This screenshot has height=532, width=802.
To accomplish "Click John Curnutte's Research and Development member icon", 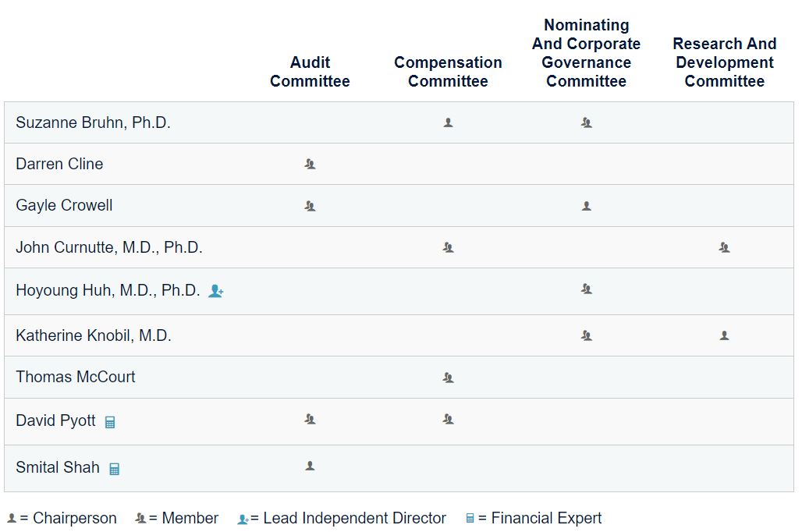I will point(724,247).
